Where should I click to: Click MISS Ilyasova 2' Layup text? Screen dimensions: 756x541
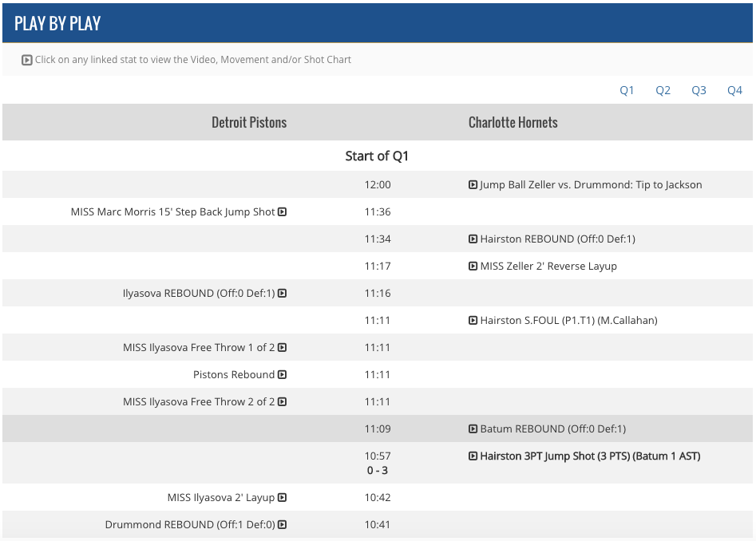click(221, 498)
